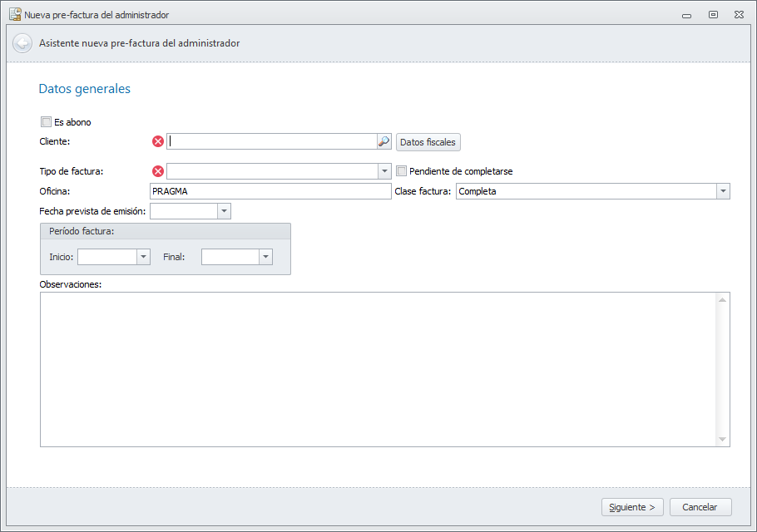Click the Fecha prevista de emisión date field
The width and height of the screenshot is (757, 532).
pyautogui.click(x=184, y=211)
